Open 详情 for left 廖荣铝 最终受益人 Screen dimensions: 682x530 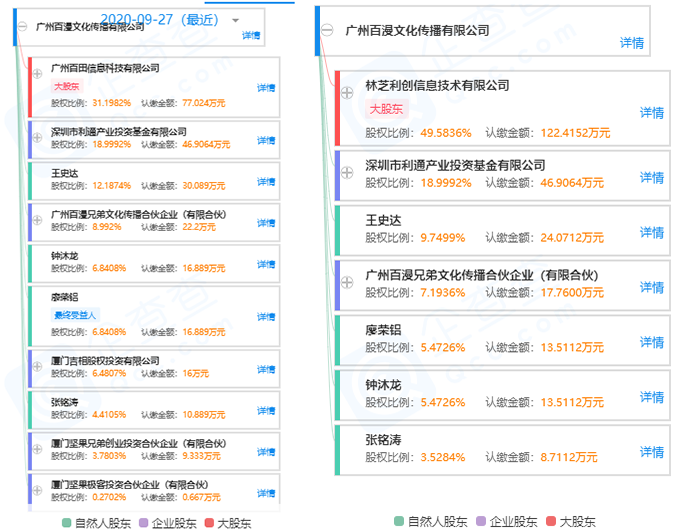(266, 317)
